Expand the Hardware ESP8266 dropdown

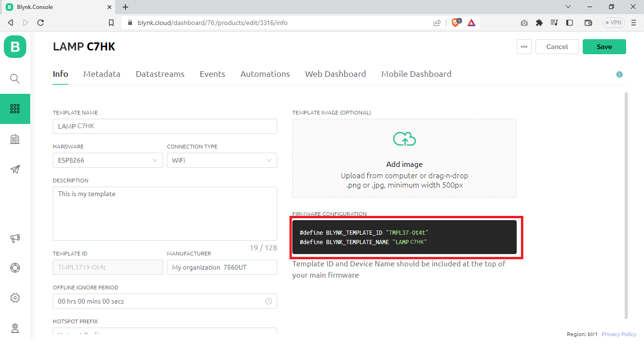coord(107,160)
